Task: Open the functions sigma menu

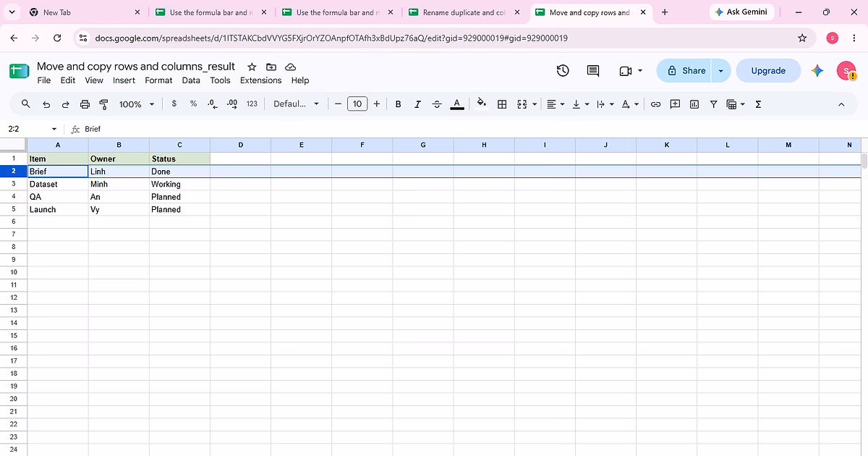Action: (758, 104)
